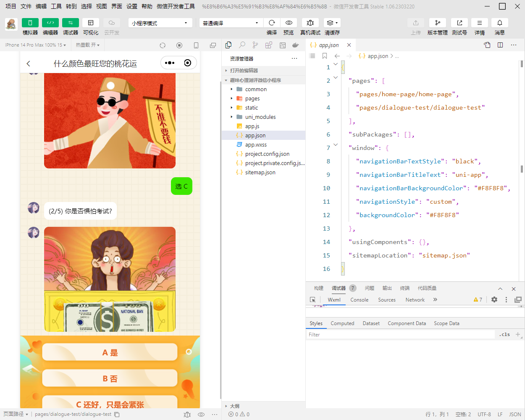Expand the pages folder in tree

(x=252, y=99)
